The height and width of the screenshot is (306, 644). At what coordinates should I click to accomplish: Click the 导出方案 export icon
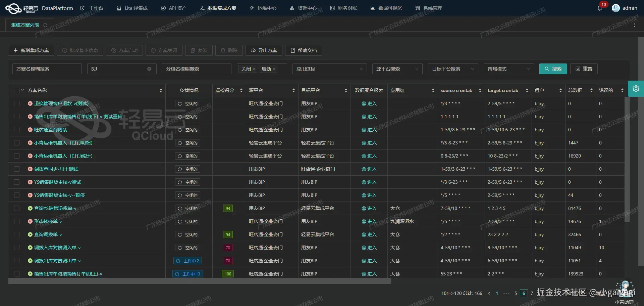pos(254,50)
